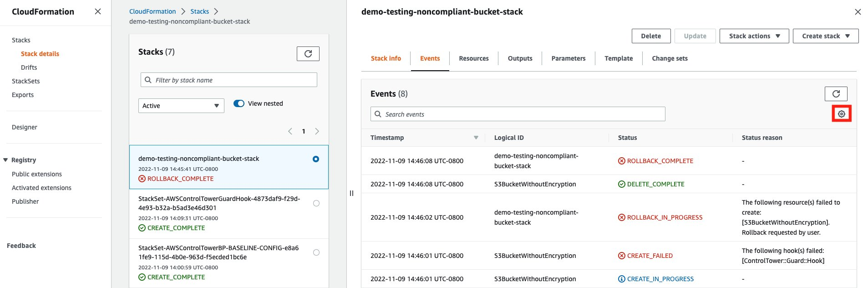Viewport: 868px width, 288px height.
Task: Open the Template tab
Action: (619, 58)
